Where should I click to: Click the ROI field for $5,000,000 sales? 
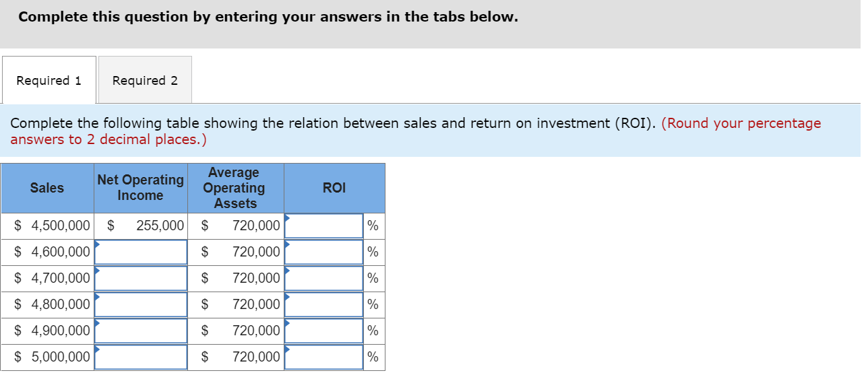click(x=324, y=357)
